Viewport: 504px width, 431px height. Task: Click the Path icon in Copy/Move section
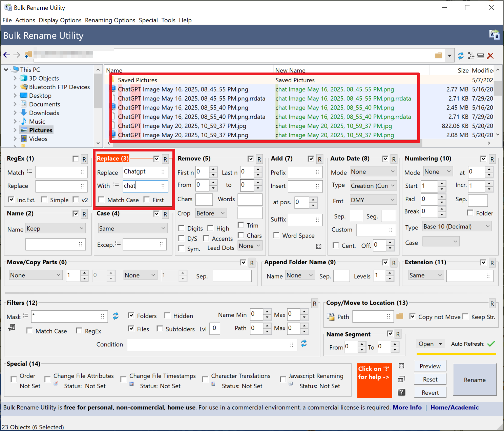pos(331,317)
